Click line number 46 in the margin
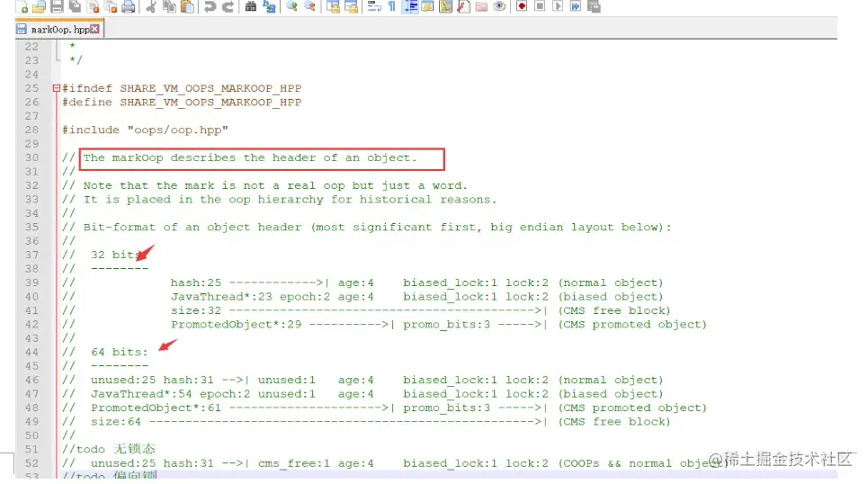The image size is (868, 484). pyautogui.click(x=31, y=381)
